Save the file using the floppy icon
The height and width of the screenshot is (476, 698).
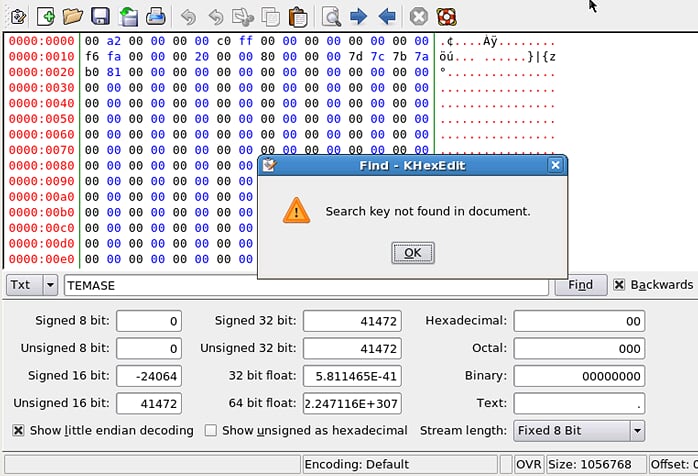[x=100, y=16]
